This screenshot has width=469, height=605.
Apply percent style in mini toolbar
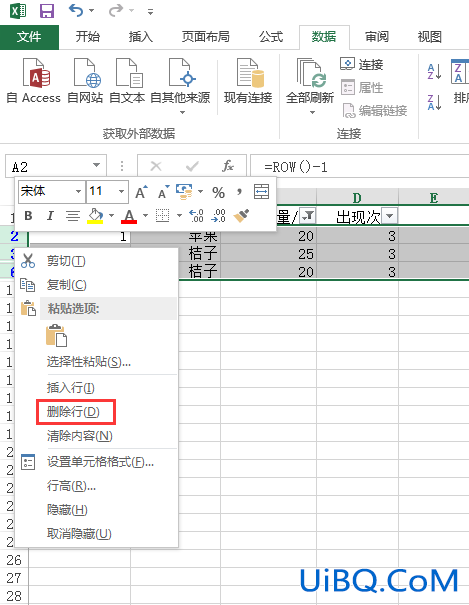click(x=218, y=192)
